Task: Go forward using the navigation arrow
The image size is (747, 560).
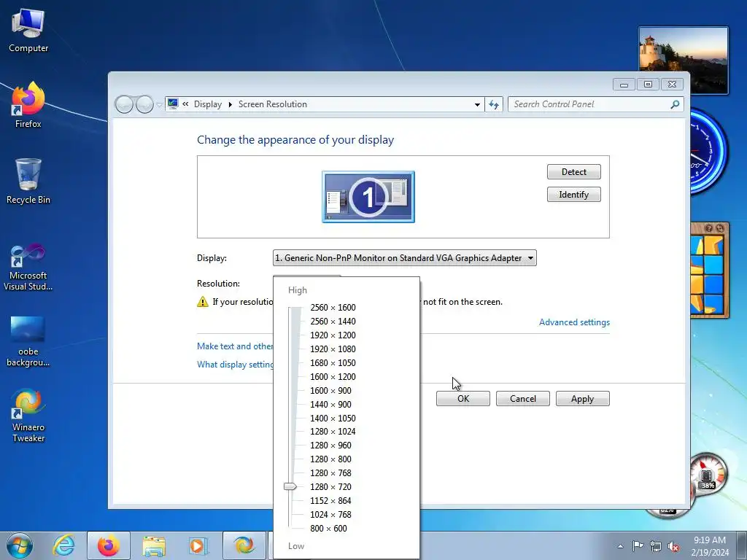Action: [144, 104]
